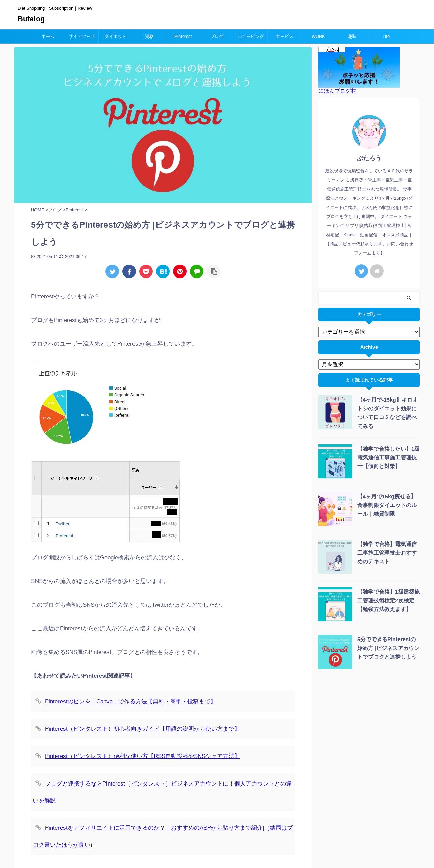Click the search magnifier icon
Viewport: 434px width, 868px height.
(409, 298)
